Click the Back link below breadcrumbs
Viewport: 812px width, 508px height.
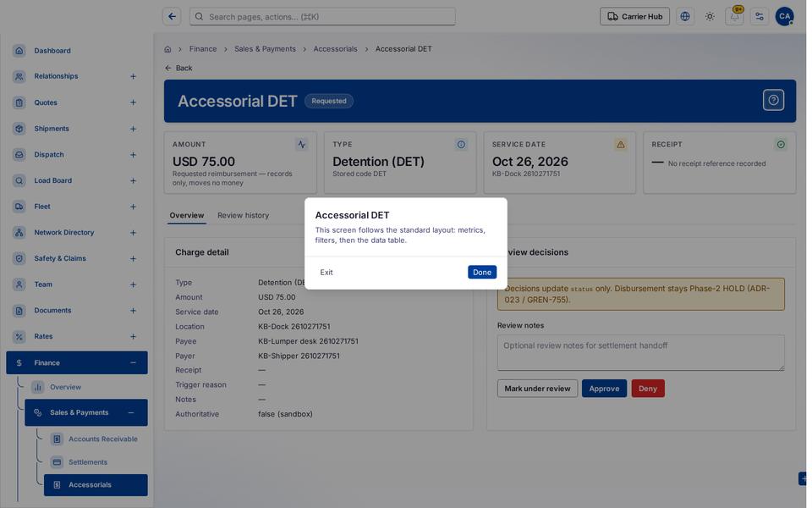pyautogui.click(x=178, y=68)
